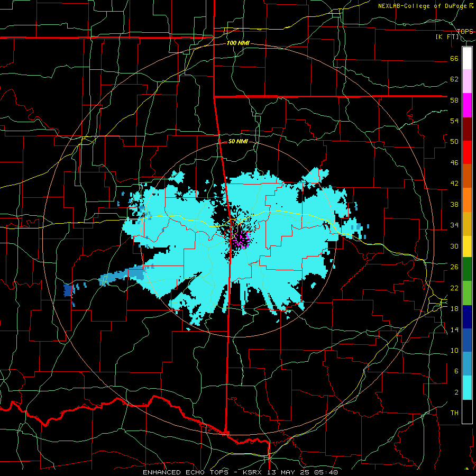
Task: Click the '14' legend value
Action: pos(454,329)
